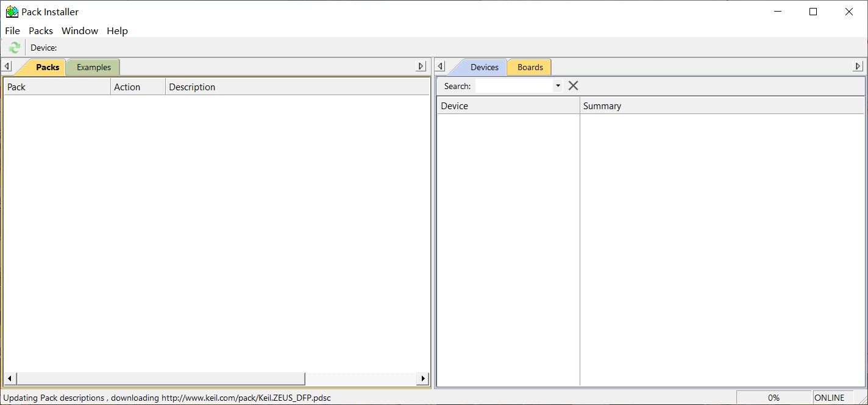
Task: Click the Packs pane horizontal scrollbar thumb
Action: [x=160, y=379]
